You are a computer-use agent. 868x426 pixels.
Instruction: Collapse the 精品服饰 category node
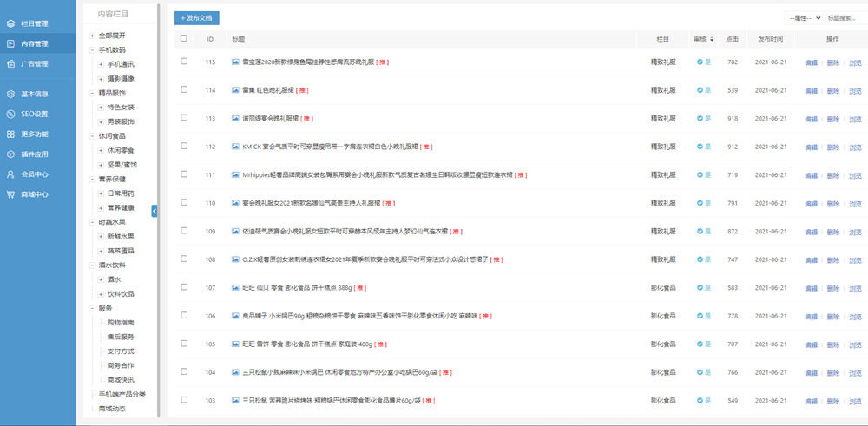click(x=92, y=93)
